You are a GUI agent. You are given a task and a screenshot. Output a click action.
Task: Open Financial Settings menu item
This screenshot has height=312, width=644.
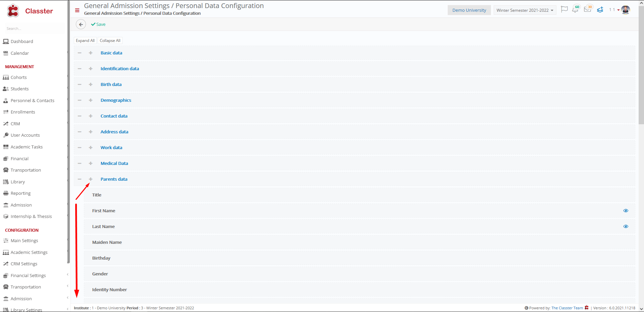point(28,275)
